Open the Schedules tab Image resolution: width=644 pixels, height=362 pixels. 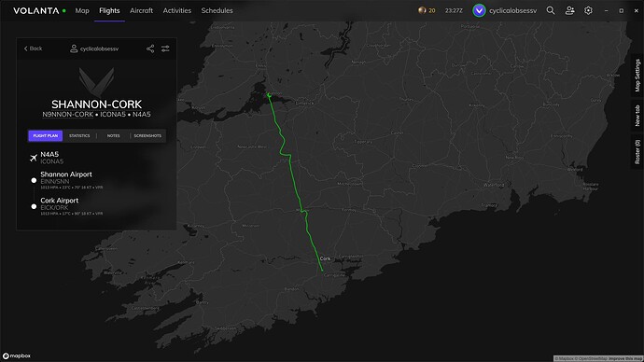click(217, 10)
